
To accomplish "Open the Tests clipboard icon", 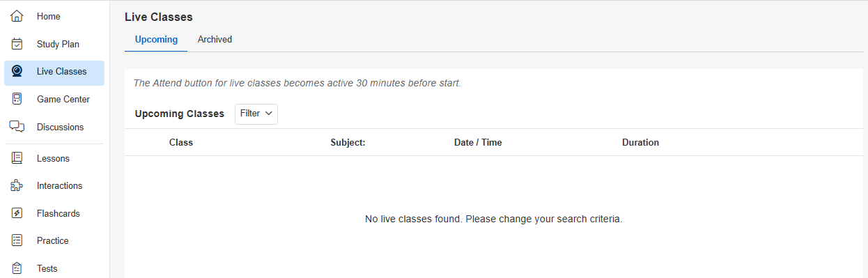I will click(17, 268).
